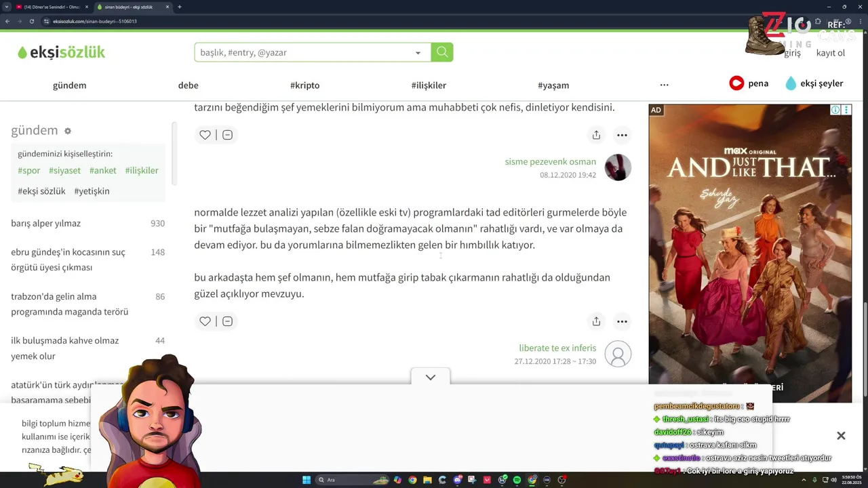Downvote the entry by sisme pezevenk osman
Viewport: 868px width, 488px height.
click(228, 135)
